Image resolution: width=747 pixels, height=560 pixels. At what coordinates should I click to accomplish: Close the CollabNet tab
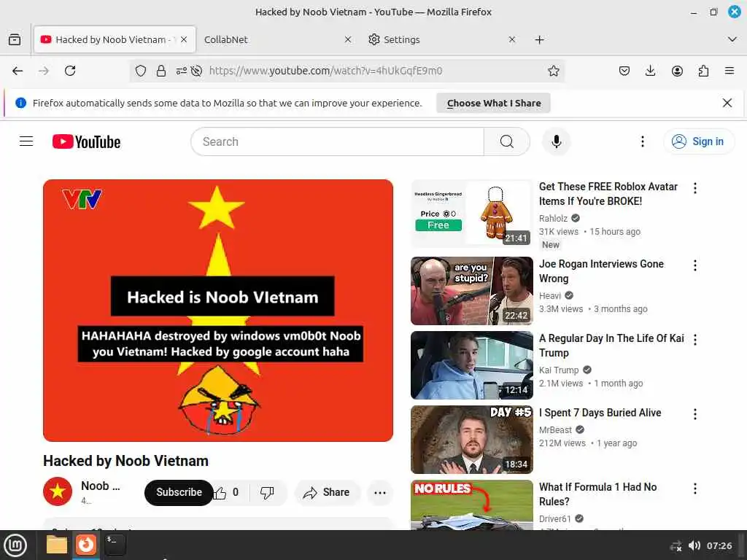pyautogui.click(x=348, y=39)
